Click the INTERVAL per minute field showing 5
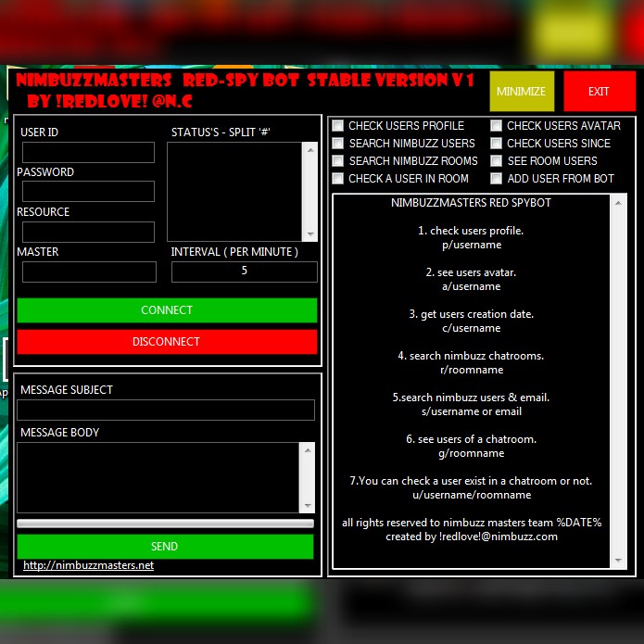Screen dimensions: 644x644 [x=245, y=271]
